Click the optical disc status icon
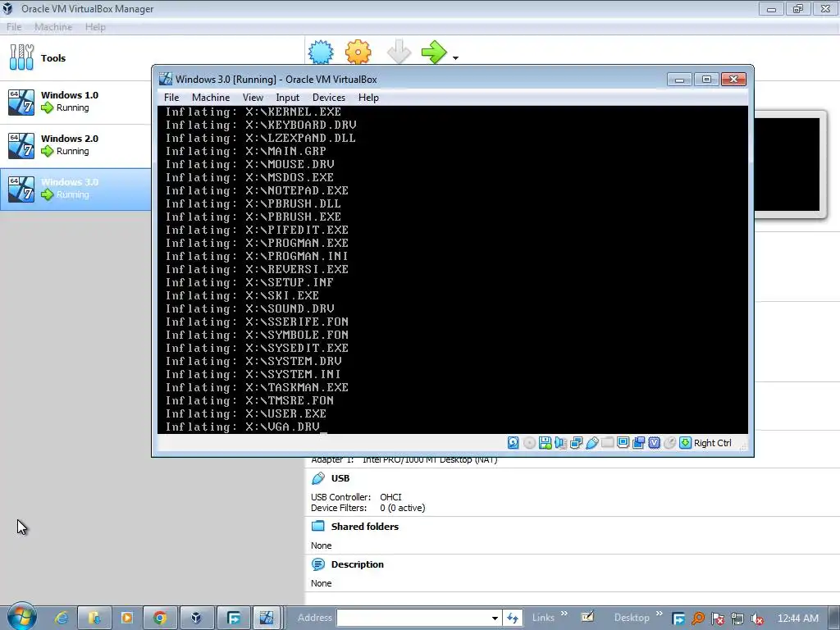 pos(529,442)
